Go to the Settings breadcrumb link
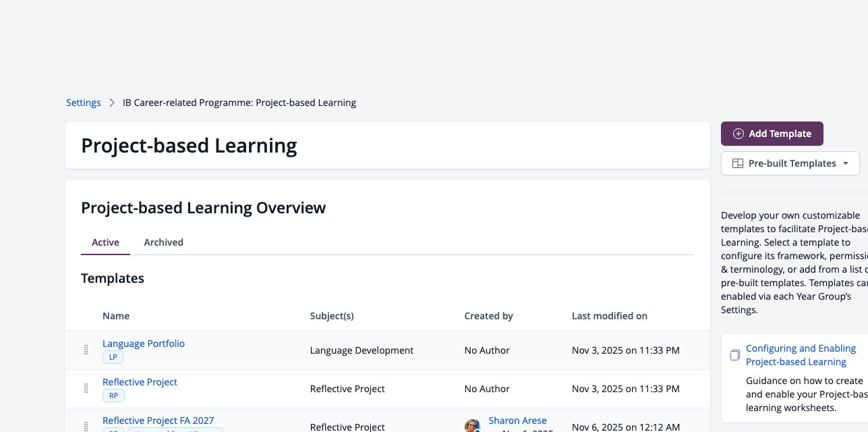The width and height of the screenshot is (868, 432). coord(83,103)
